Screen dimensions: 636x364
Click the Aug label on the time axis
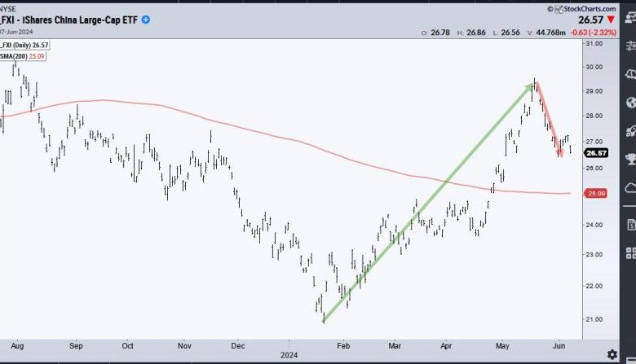tap(17, 346)
